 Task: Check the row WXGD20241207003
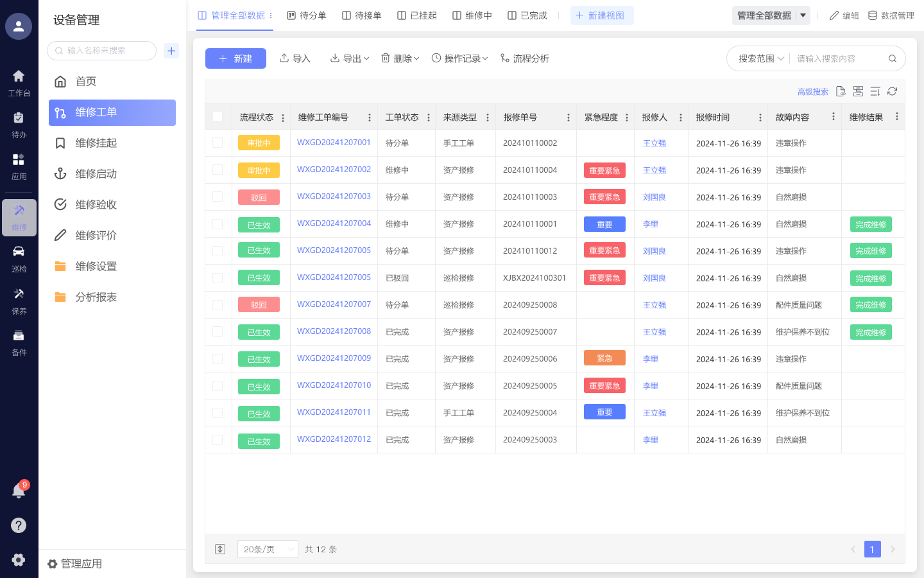click(218, 197)
